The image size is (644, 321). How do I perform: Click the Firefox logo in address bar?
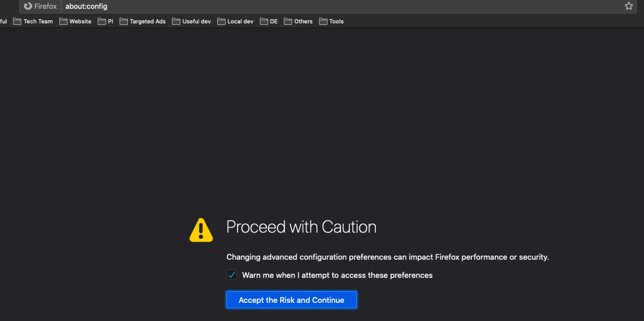click(28, 6)
